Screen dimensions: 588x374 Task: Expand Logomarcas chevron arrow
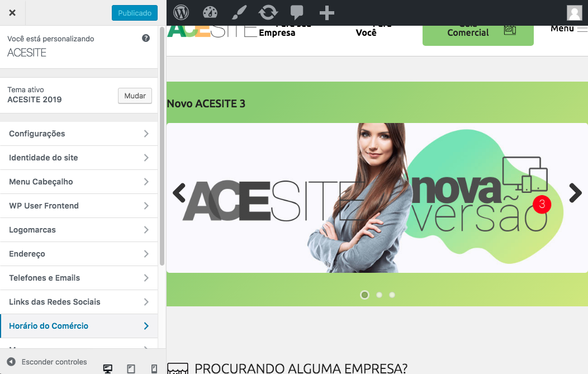coord(146,230)
